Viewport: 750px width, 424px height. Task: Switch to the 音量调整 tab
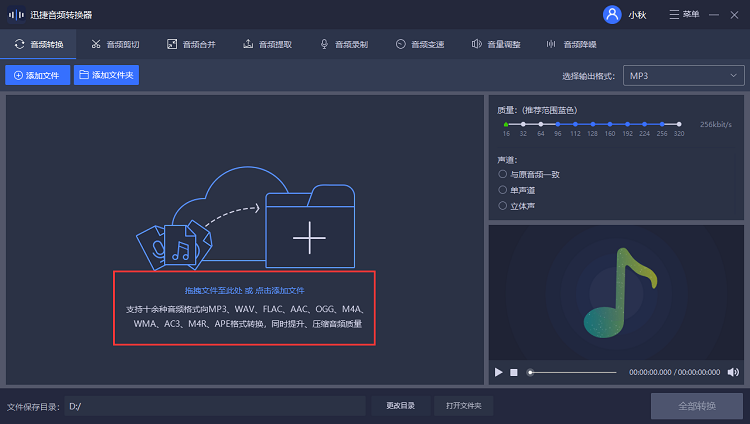496,45
